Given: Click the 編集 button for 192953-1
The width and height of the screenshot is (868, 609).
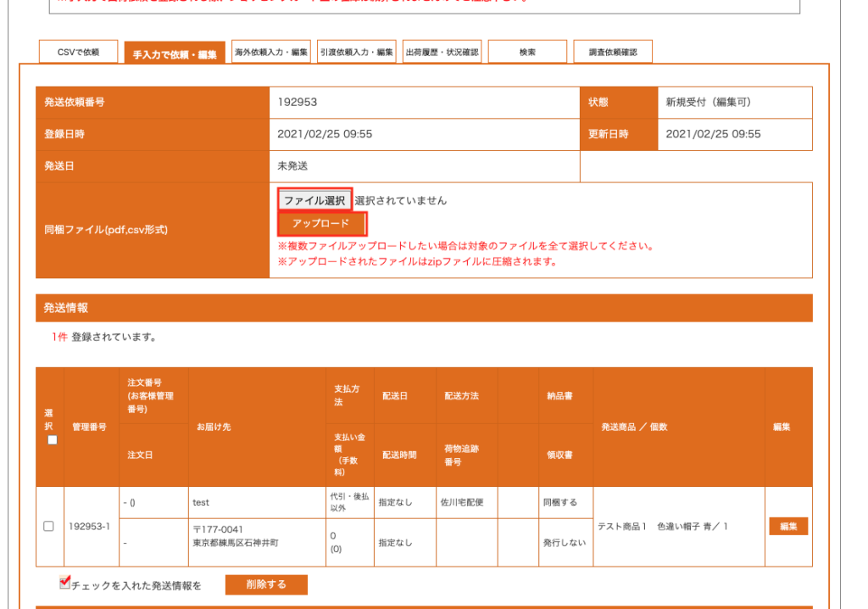Looking at the screenshot, I should (x=788, y=527).
